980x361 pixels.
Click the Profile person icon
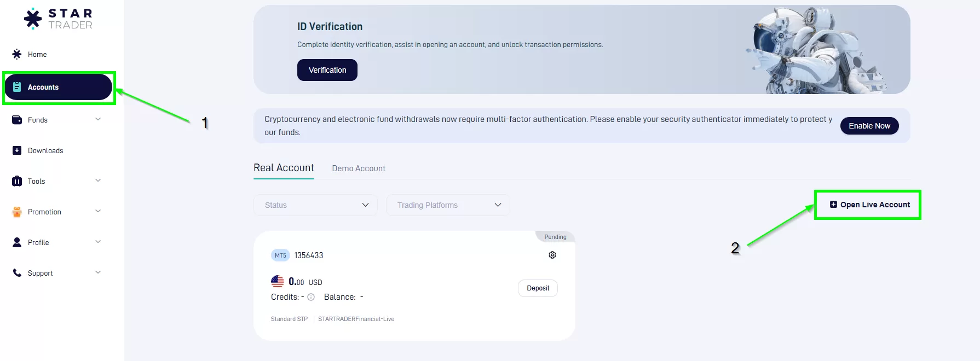pyautogui.click(x=17, y=242)
